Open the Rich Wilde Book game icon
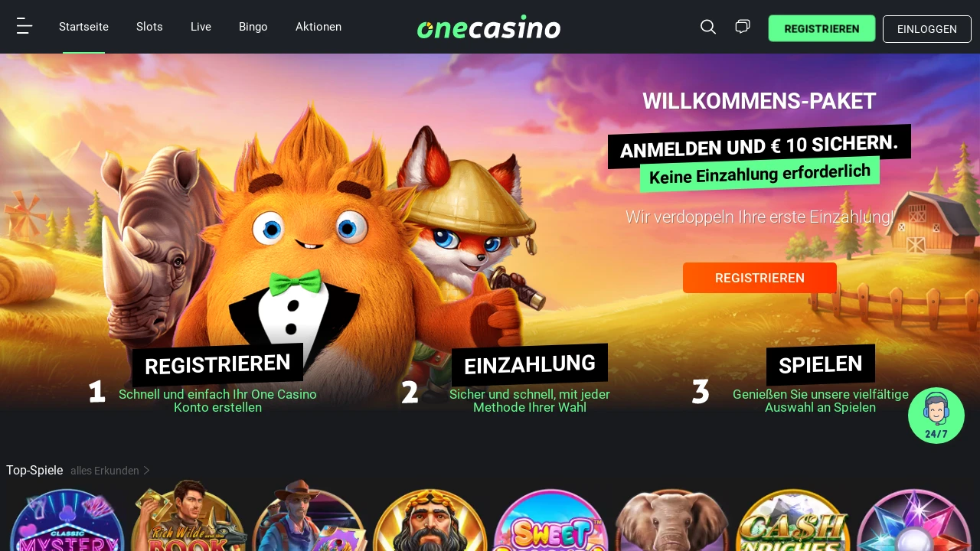 pyautogui.click(x=189, y=517)
